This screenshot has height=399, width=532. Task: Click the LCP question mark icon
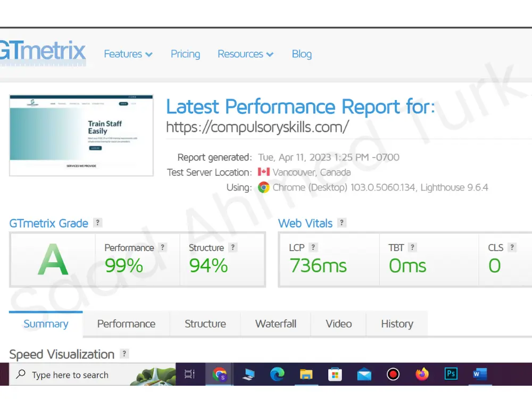313,247
